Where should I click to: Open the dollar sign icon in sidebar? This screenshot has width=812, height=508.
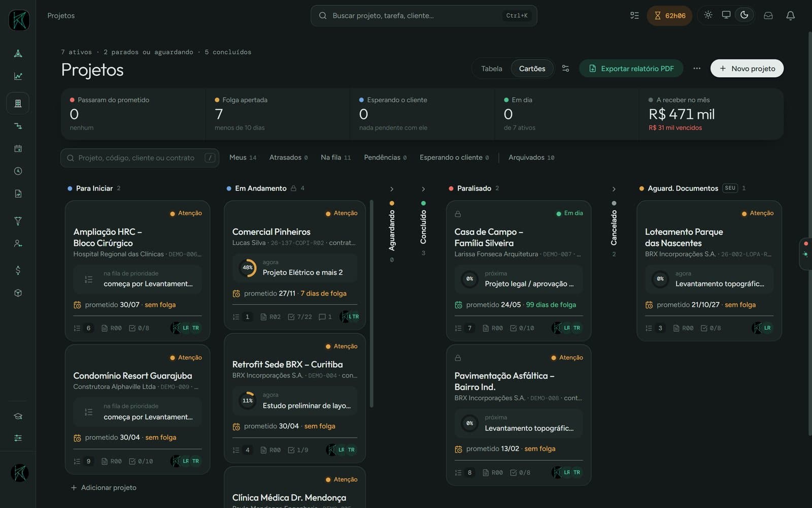click(18, 270)
